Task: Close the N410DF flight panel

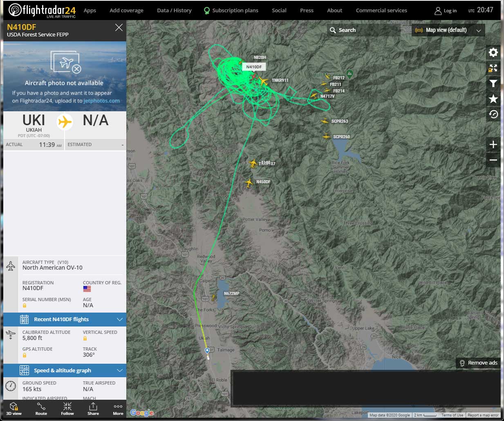Action: tap(119, 27)
